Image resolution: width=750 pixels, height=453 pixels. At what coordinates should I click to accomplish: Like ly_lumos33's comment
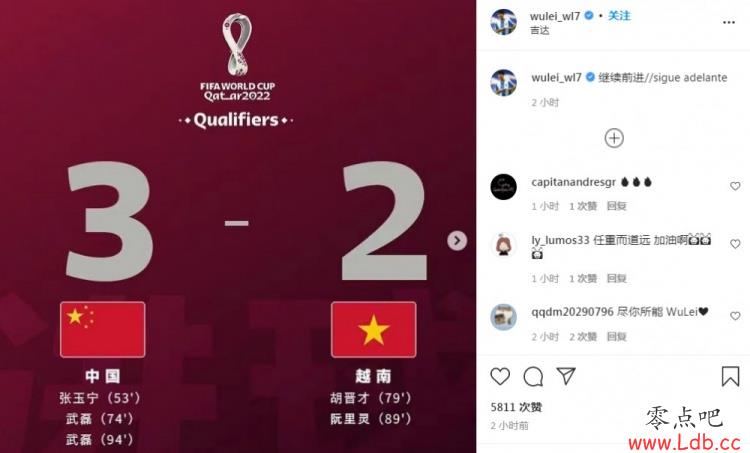pyautogui.click(x=735, y=244)
